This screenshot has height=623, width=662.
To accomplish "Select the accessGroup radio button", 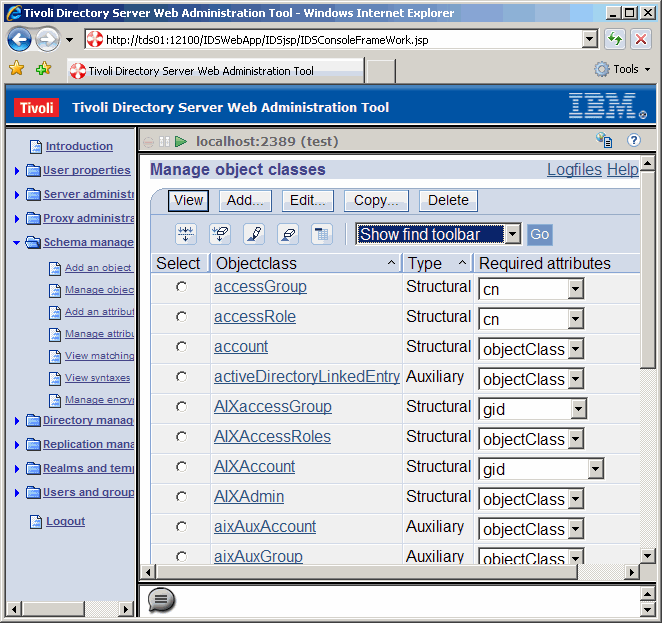I will [x=181, y=287].
